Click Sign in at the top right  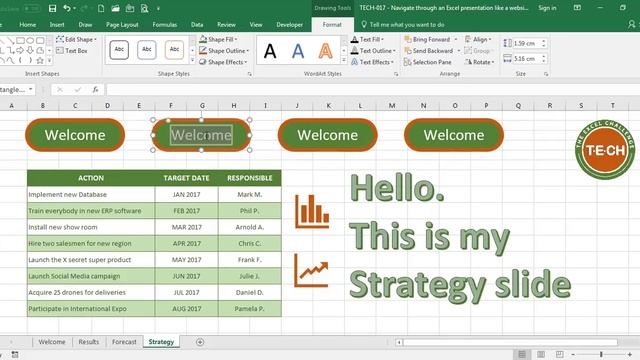point(547,8)
